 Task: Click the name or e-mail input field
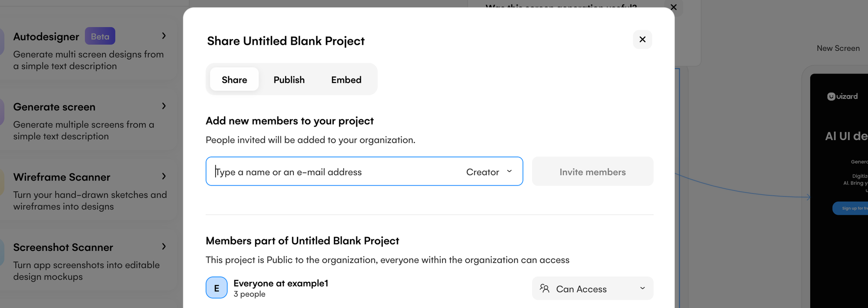pos(334,172)
